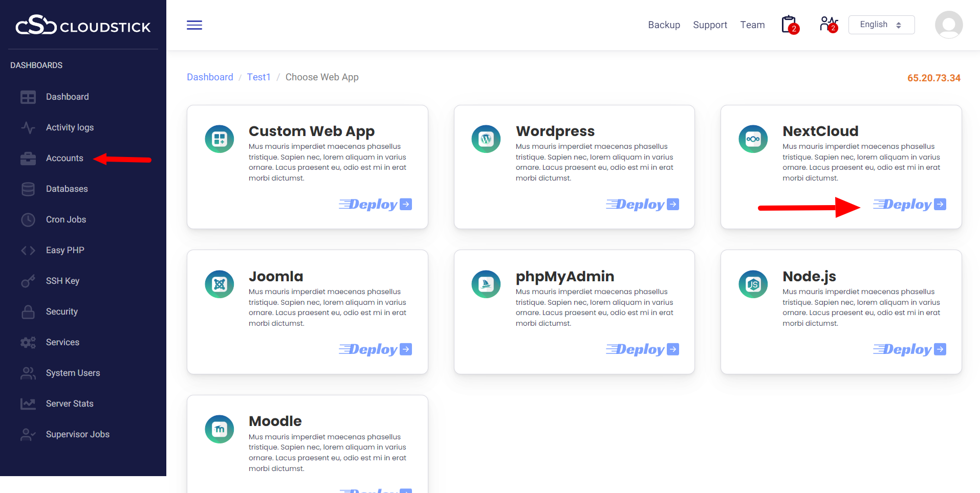Viewport: 980px width, 493px height.
Task: Select Cron Jobs in the sidebar
Action: 66,219
